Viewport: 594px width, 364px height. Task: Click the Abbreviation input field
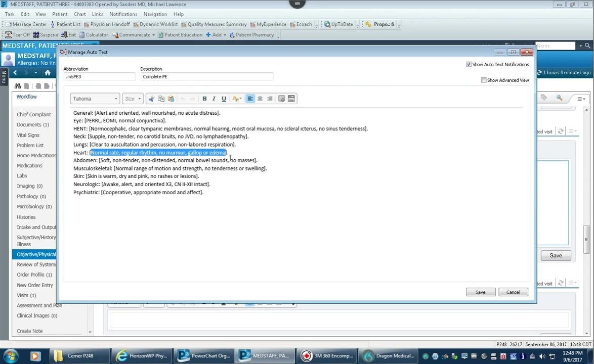click(x=99, y=76)
